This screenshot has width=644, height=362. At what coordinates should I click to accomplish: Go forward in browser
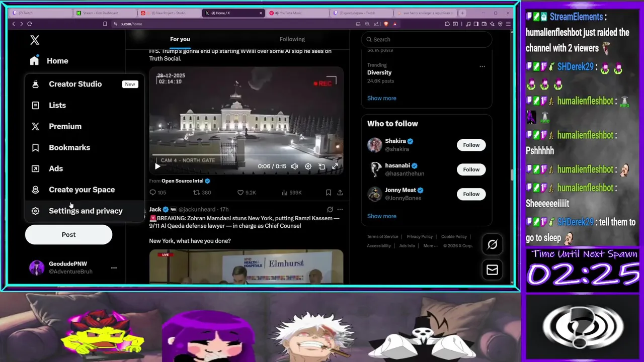click(21, 24)
